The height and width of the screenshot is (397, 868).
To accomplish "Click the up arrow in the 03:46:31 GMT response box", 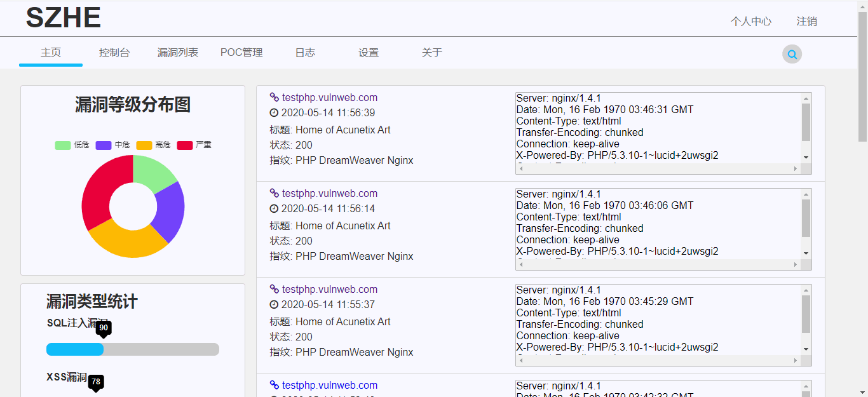I will point(806,98).
